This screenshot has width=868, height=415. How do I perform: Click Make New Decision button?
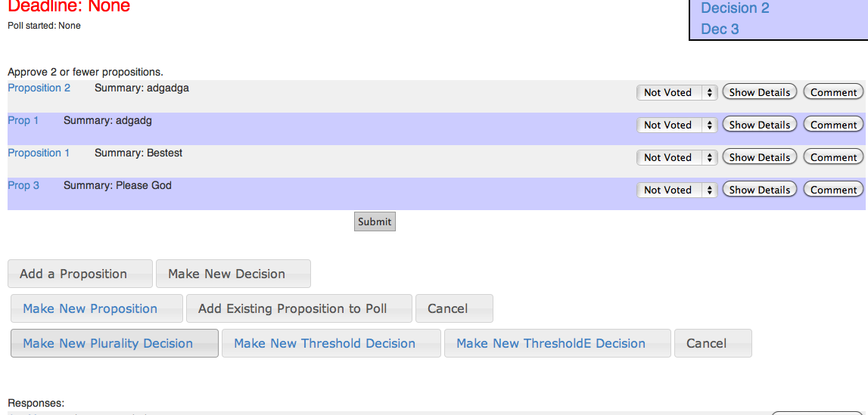(x=233, y=274)
